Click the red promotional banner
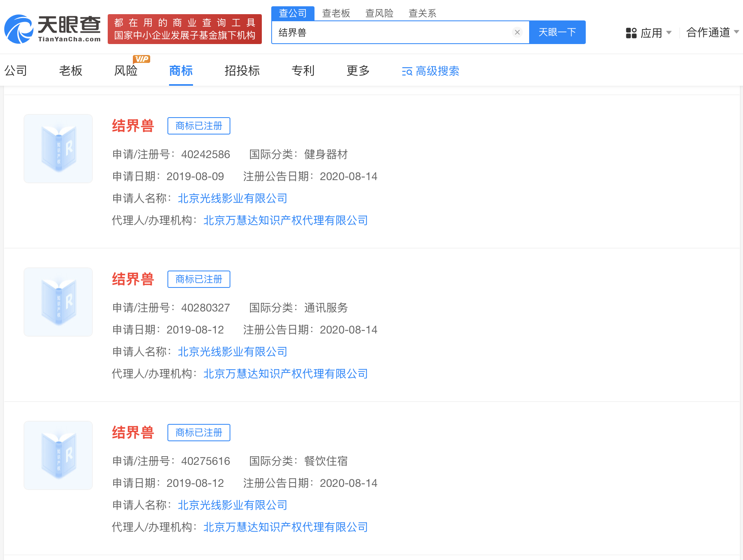 (185, 29)
